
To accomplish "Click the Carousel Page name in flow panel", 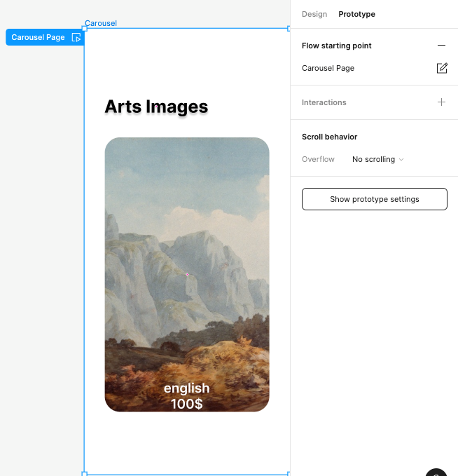I will click(328, 68).
